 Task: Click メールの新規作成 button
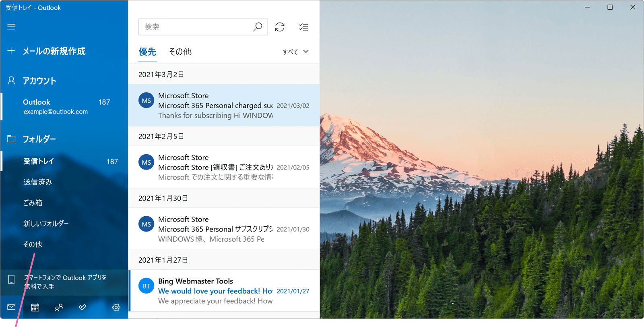point(54,51)
